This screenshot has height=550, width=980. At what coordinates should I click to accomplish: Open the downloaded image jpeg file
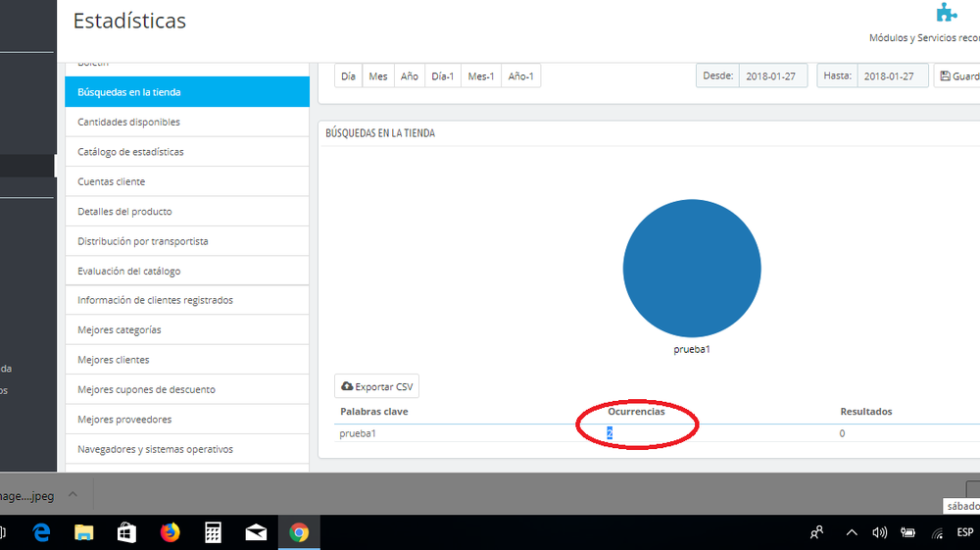click(x=26, y=496)
